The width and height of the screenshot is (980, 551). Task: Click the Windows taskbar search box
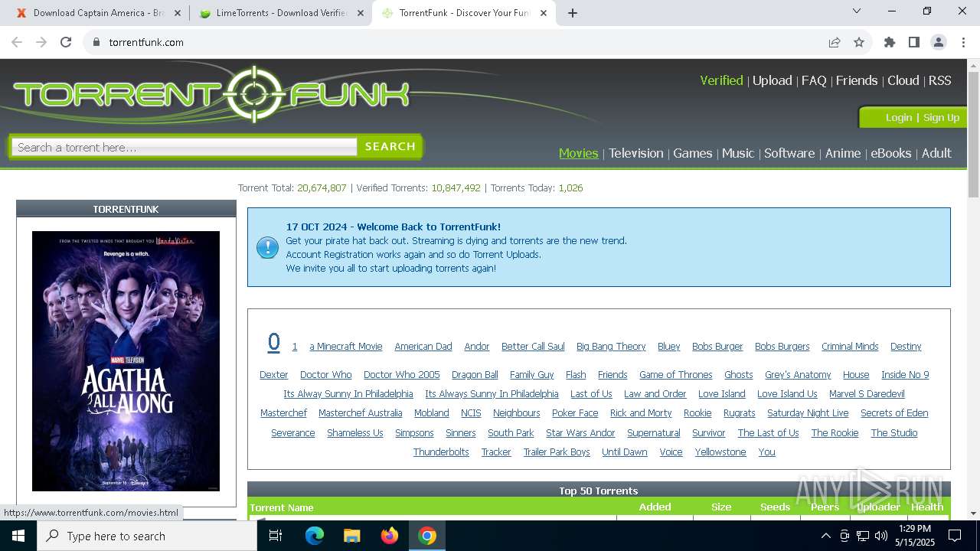pos(147,536)
